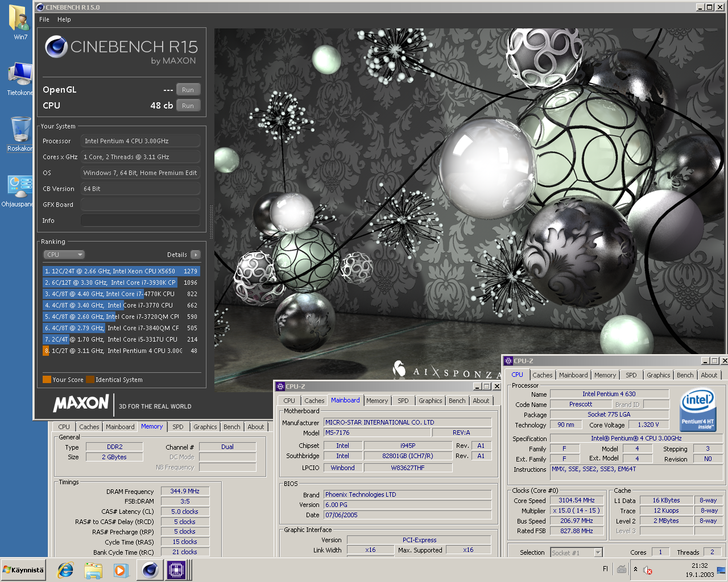728x582 pixels.
Task: Click the CPU-Z CPU window title icon
Action: click(x=508, y=361)
